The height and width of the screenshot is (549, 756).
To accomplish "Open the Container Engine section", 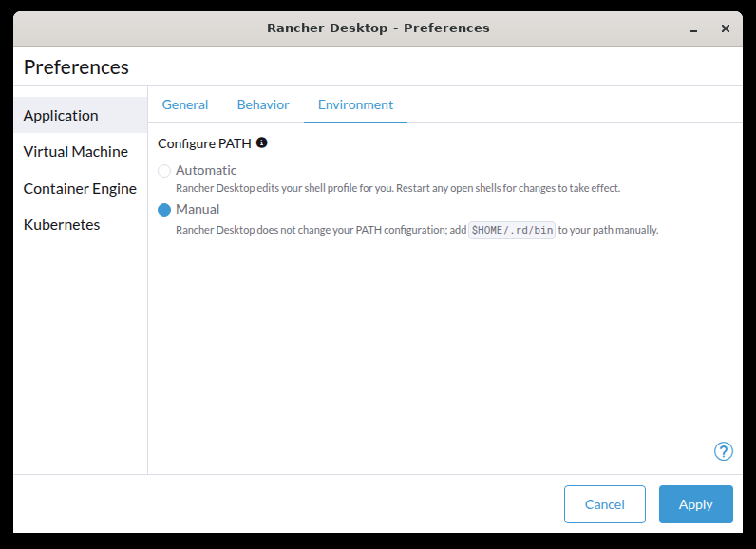I will 80,188.
